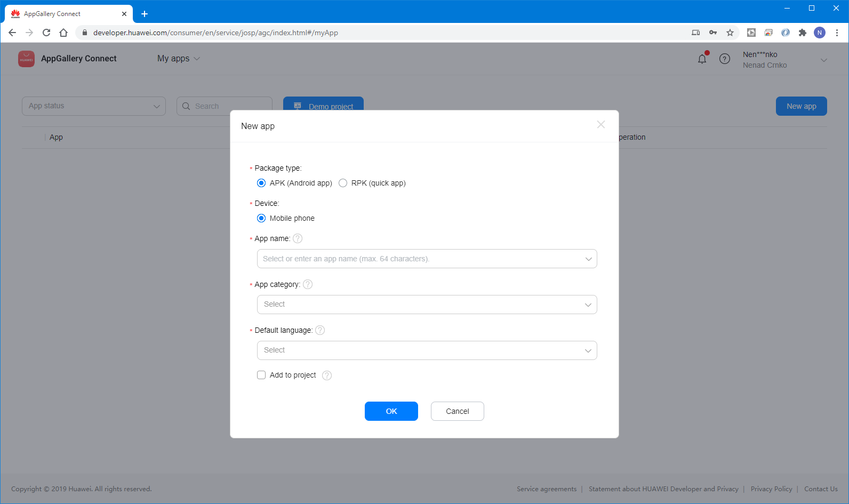849x504 pixels.
Task: Open the Chrome profile avatar N
Action: tap(820, 33)
